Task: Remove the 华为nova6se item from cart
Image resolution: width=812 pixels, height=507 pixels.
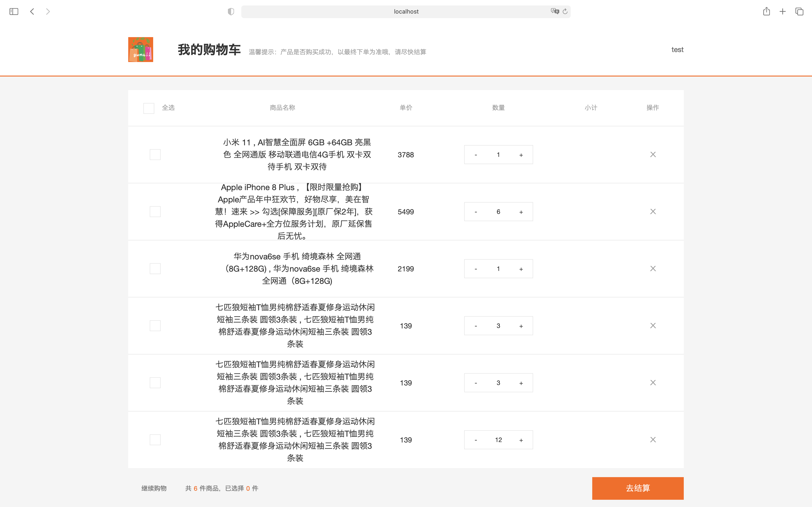Action: pos(653,269)
